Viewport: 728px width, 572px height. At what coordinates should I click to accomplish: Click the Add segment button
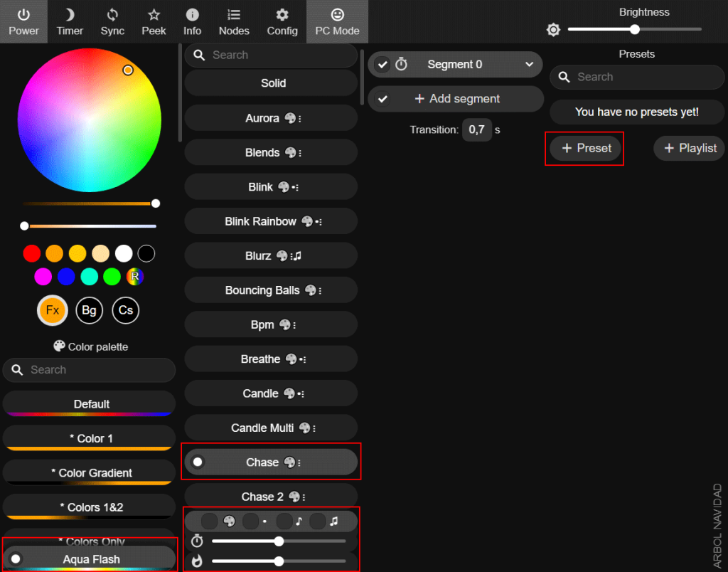[x=457, y=98]
